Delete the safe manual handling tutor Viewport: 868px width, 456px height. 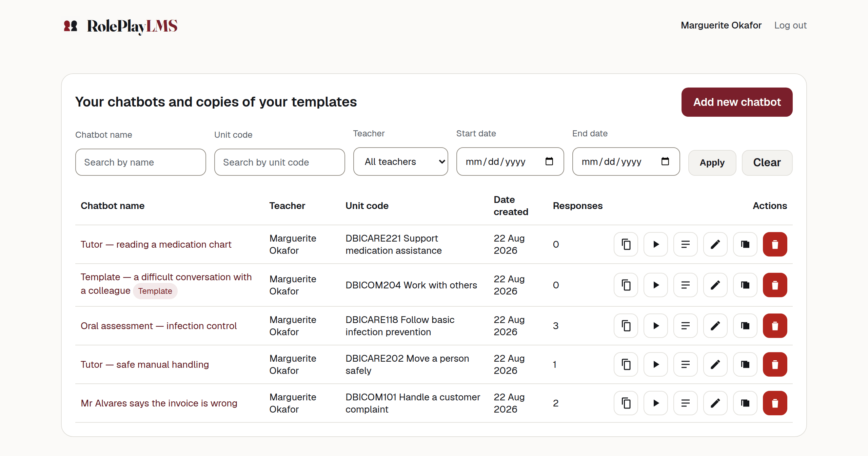[x=775, y=364]
